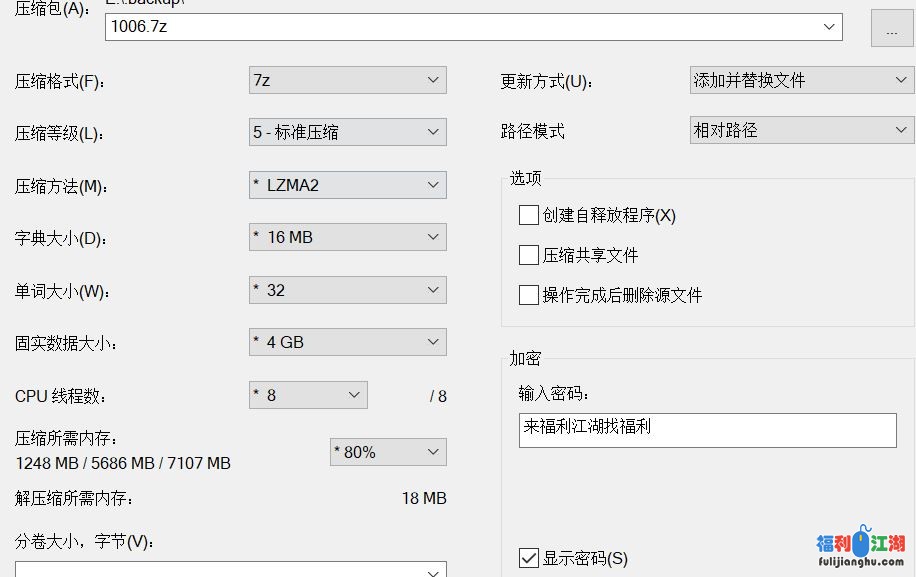Tick 操作完成后删除源文件 checkbox
Image resolution: width=916 pixels, height=577 pixels.
tap(529, 295)
